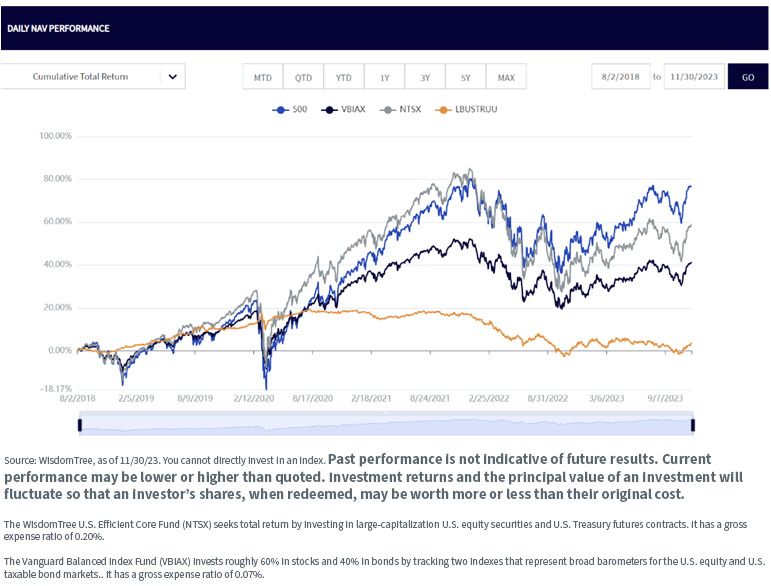Viewport: 771px width, 586px height.
Task: Select the MTD period tab
Action: (x=263, y=77)
